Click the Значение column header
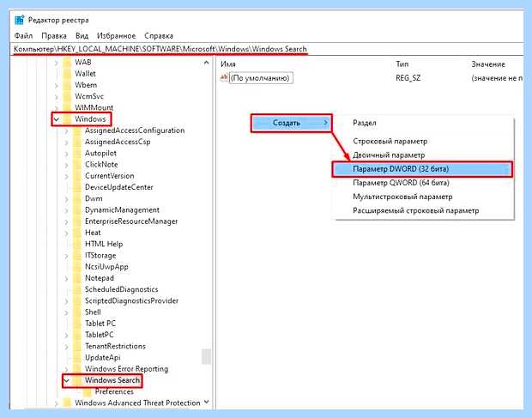The height and width of the screenshot is (418, 532). pos(488,64)
